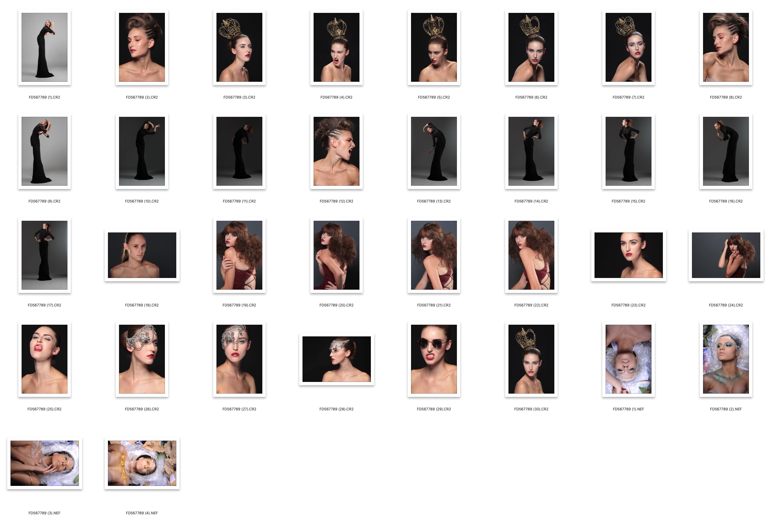Click the silver headpiece photo FD567789 (26).CR2
Viewport: 769px width, 532px height.
tap(142, 359)
